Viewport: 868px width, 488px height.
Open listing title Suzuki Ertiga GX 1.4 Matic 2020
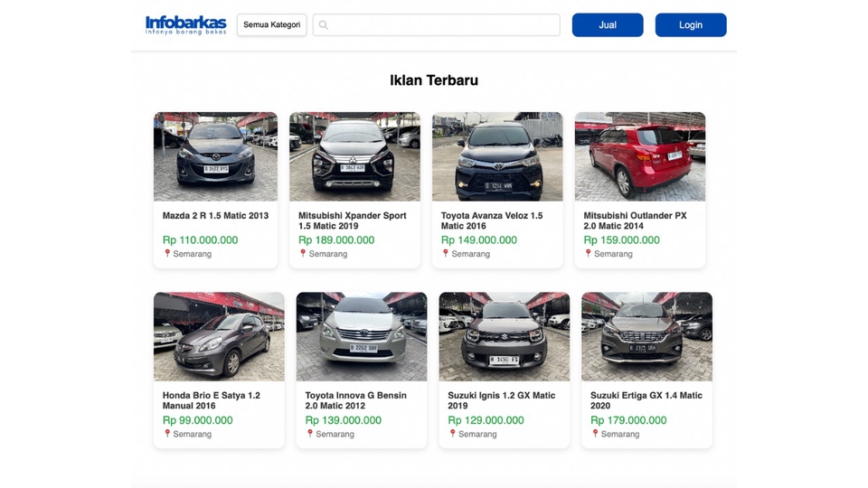pyautogui.click(x=646, y=400)
